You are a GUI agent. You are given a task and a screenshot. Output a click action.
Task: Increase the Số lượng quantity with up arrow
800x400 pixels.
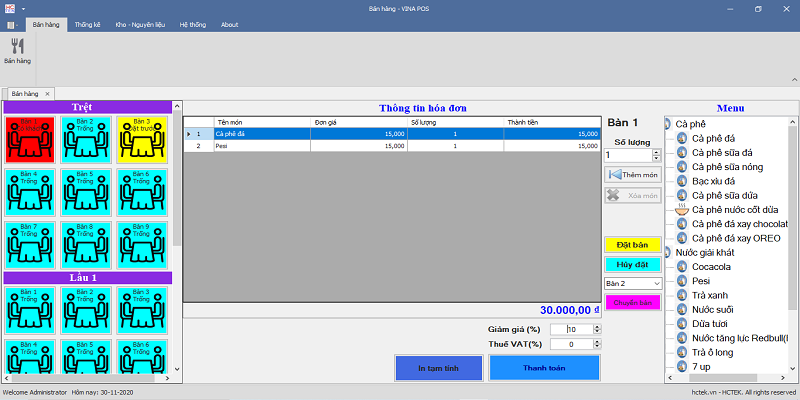[x=656, y=152]
